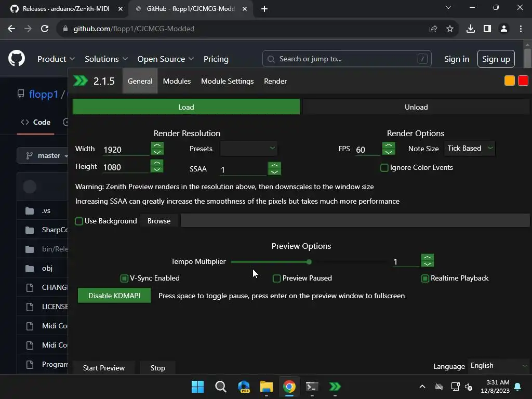Expand the GitHub Solutions menu
Viewport: 532px width, 399px height.
click(x=106, y=59)
